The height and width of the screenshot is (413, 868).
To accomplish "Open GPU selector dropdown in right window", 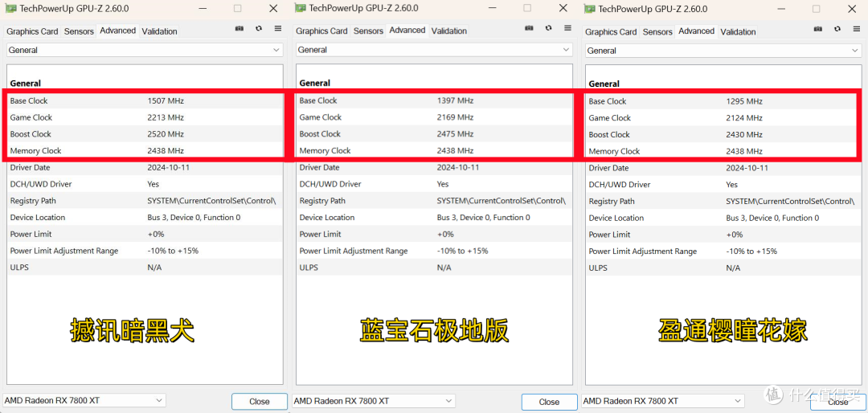I will click(x=663, y=401).
